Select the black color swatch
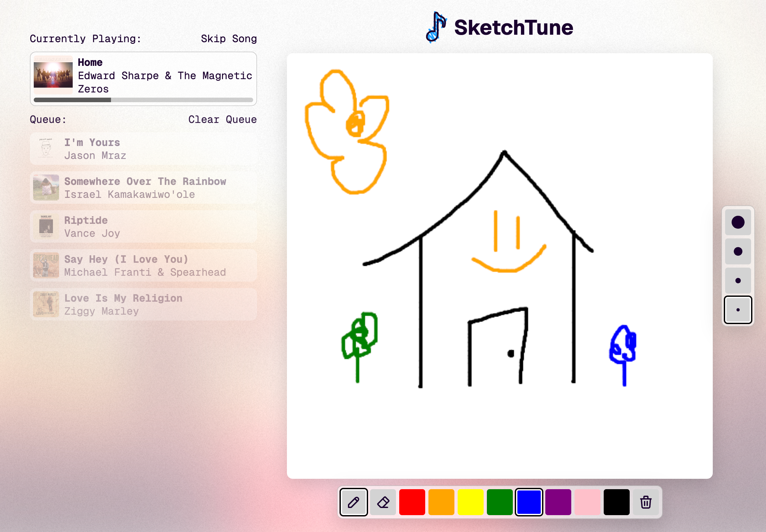This screenshot has width=766, height=532. [x=616, y=502]
